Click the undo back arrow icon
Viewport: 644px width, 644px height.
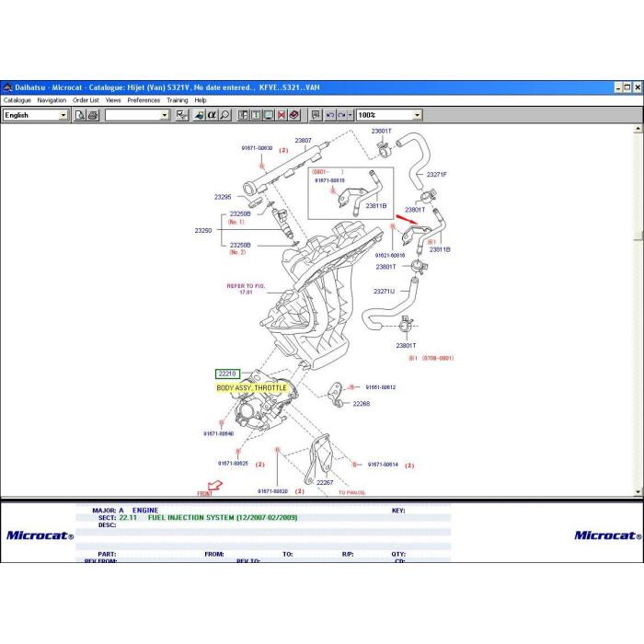(x=329, y=115)
